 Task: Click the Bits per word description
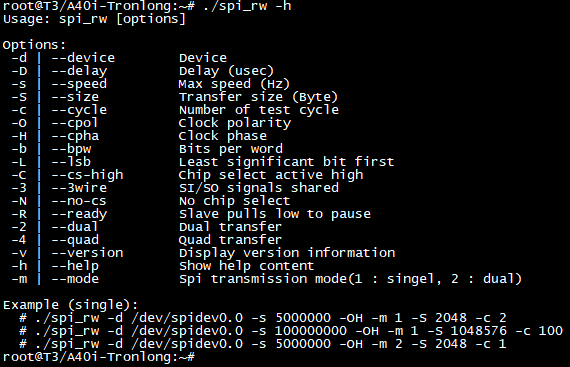[230, 149]
